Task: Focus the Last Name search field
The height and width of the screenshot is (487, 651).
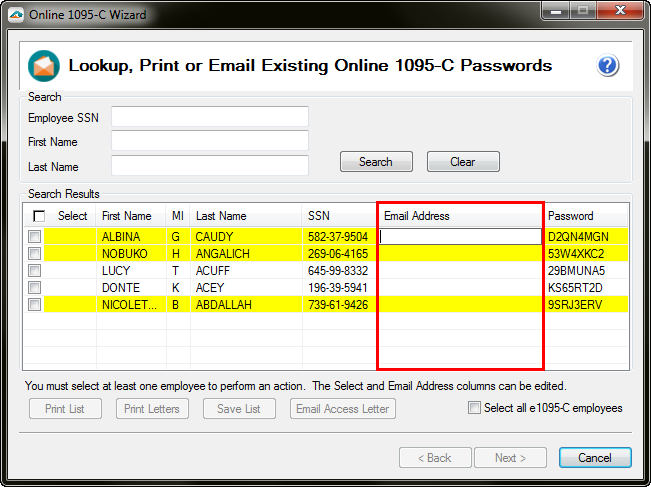Action: pyautogui.click(x=210, y=165)
